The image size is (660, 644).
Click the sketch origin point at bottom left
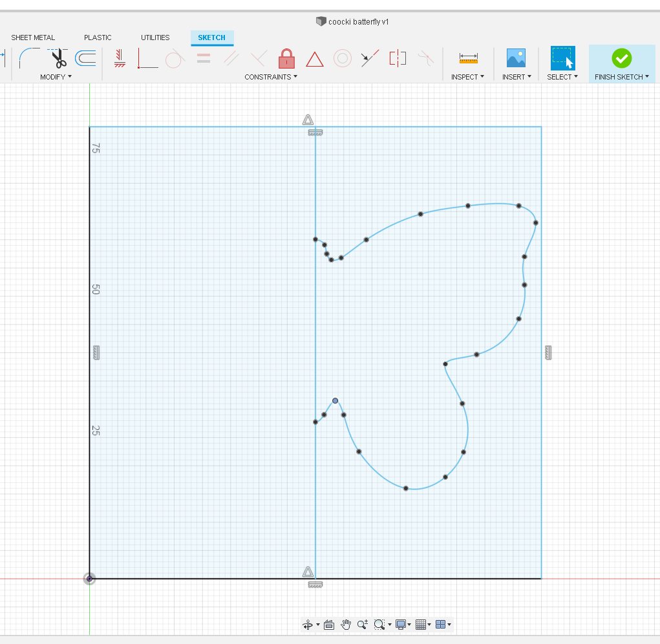tap(89, 578)
